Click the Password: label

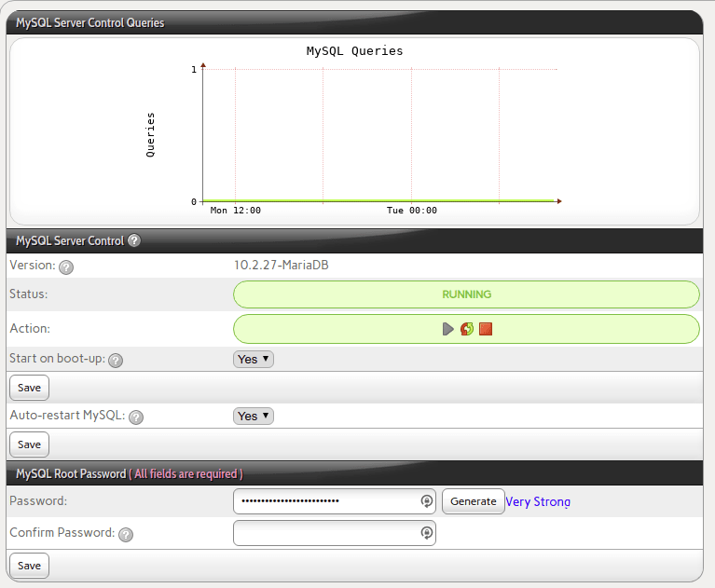click(38, 500)
